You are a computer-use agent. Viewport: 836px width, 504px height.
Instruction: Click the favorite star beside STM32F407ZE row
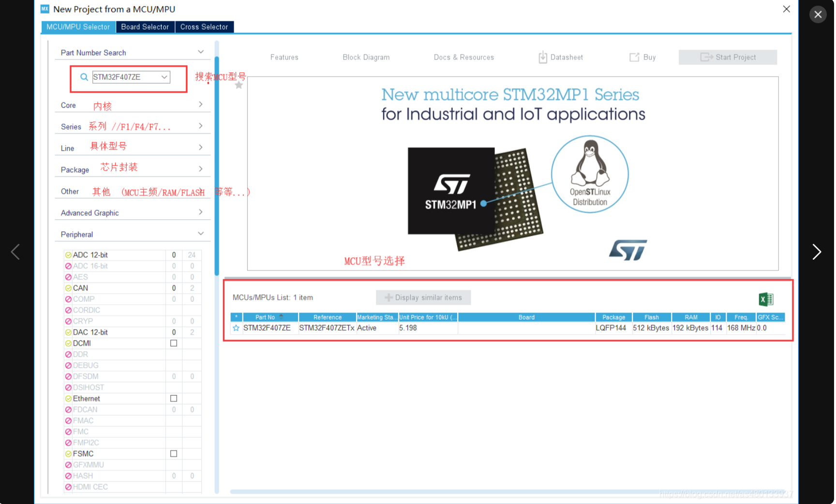click(236, 328)
